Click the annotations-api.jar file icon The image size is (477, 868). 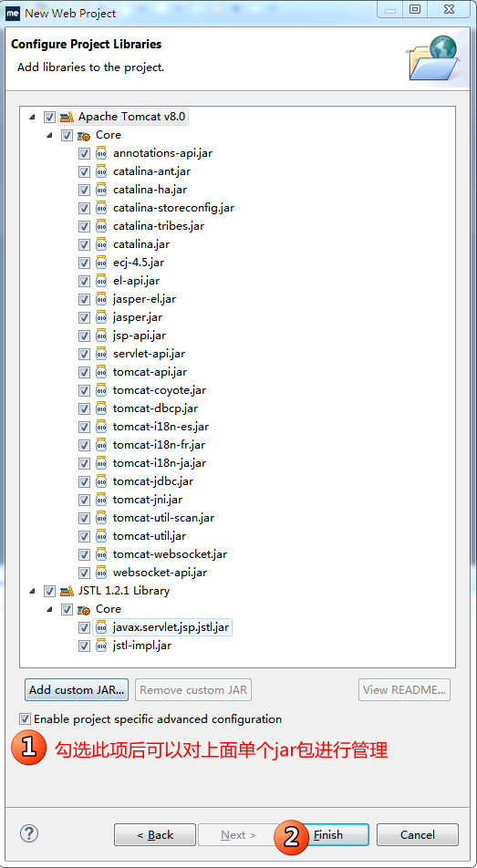pos(101,153)
